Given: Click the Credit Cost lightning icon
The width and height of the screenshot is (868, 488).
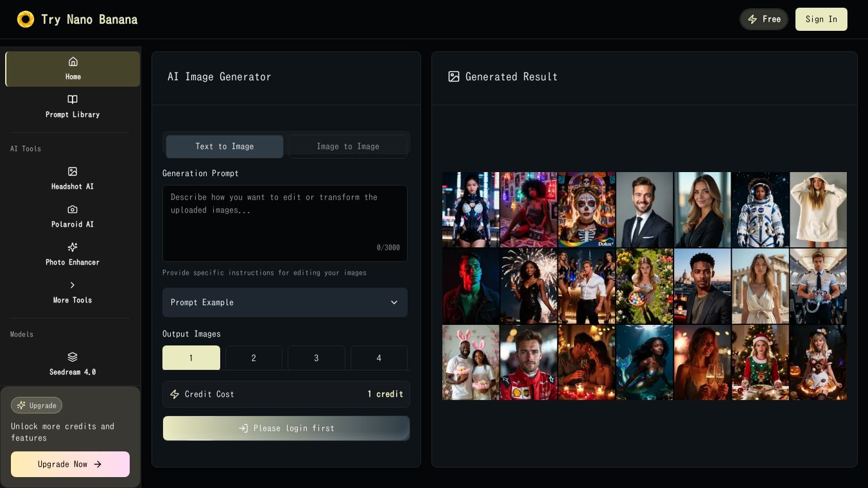Looking at the screenshot, I should pos(175,394).
